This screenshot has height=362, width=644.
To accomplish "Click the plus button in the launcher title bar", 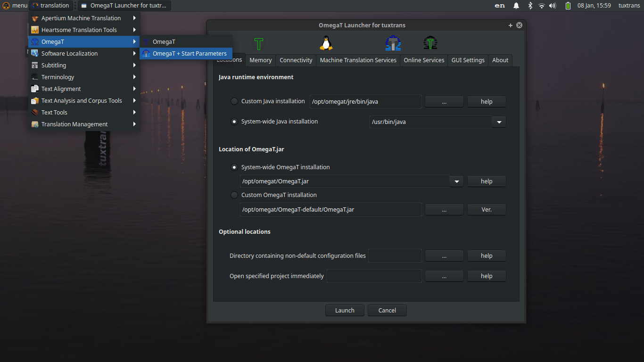I will pyautogui.click(x=511, y=25).
